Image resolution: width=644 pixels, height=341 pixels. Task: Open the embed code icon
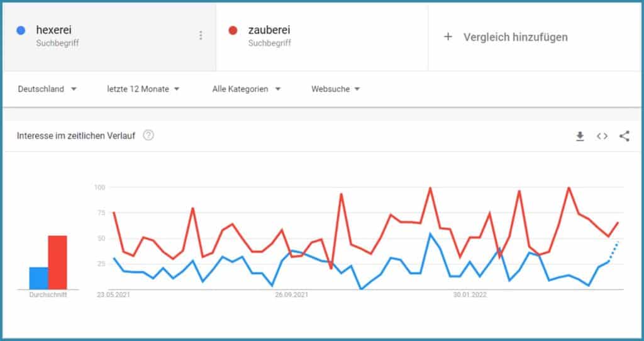(x=602, y=136)
